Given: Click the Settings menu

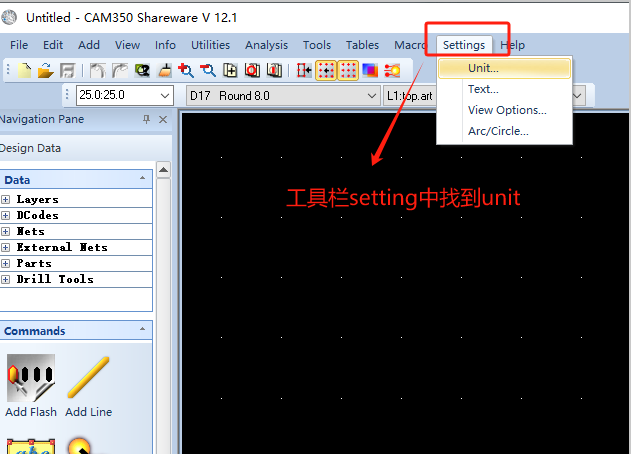Looking at the screenshot, I should [464, 45].
